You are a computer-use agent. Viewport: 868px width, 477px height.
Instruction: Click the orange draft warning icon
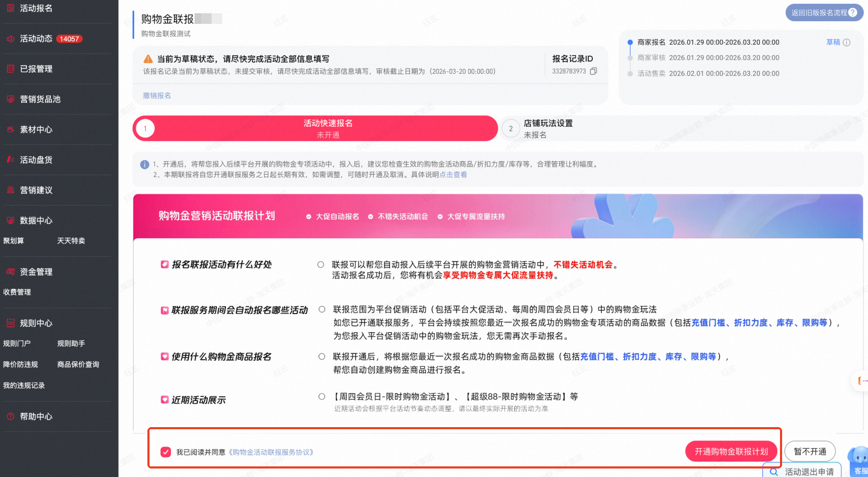tap(148, 59)
